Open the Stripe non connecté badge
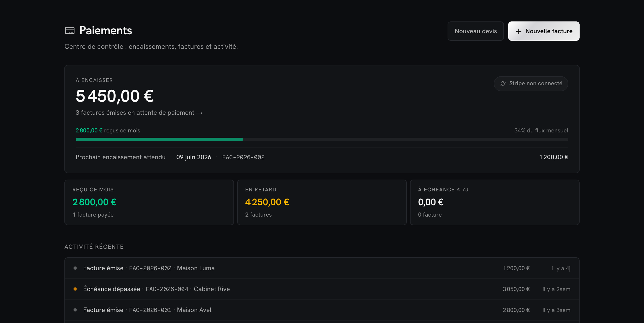 [x=531, y=84]
